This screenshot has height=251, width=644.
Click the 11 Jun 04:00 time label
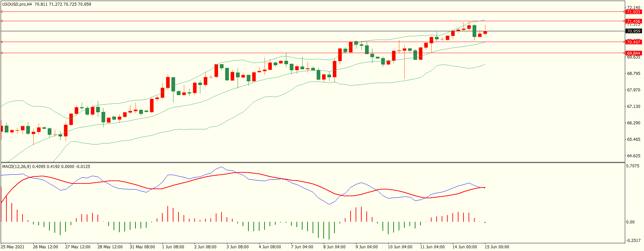pyautogui.click(x=432, y=247)
